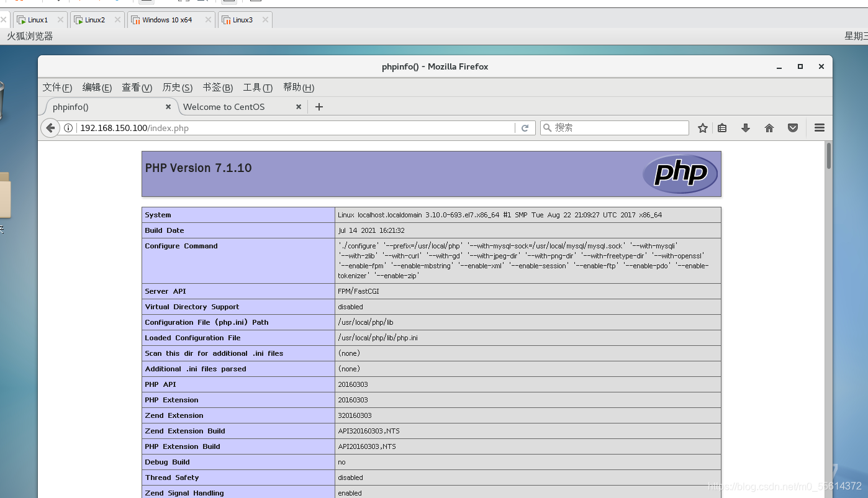Close the Firefox window
The height and width of the screenshot is (498, 868).
(821, 66)
